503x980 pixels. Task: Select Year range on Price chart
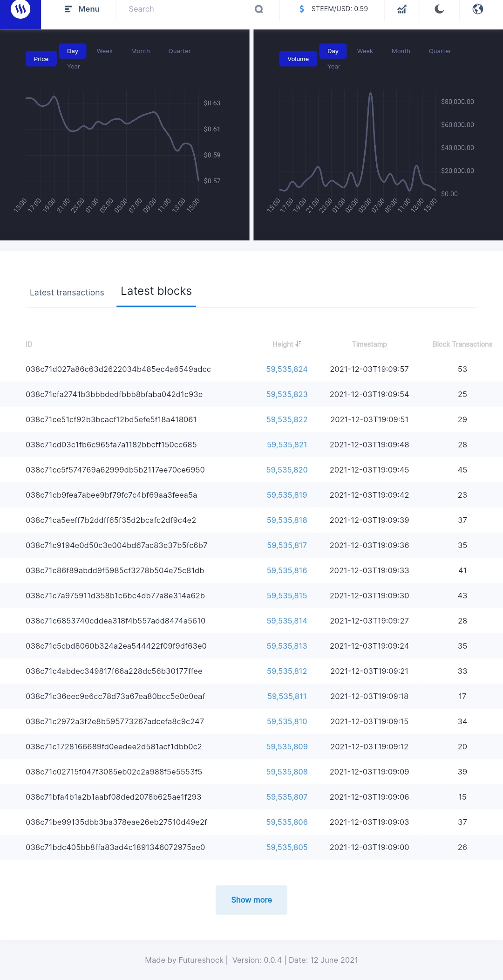coord(74,66)
